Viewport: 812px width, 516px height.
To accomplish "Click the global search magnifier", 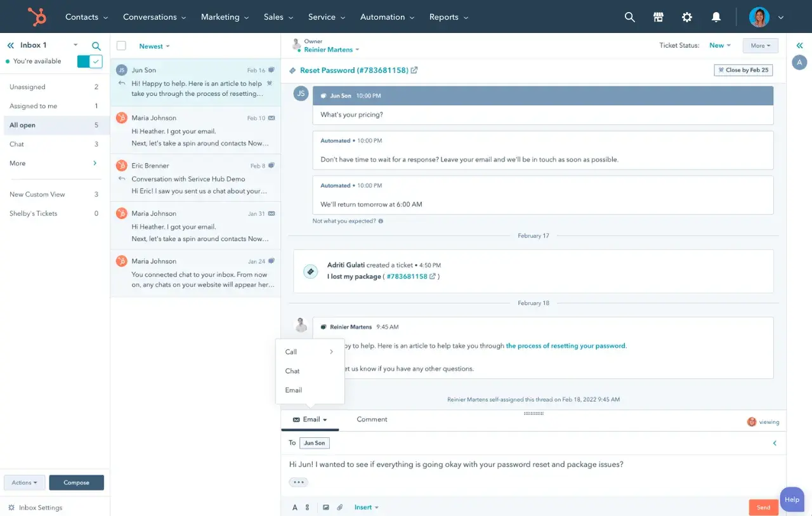I will [x=629, y=17].
